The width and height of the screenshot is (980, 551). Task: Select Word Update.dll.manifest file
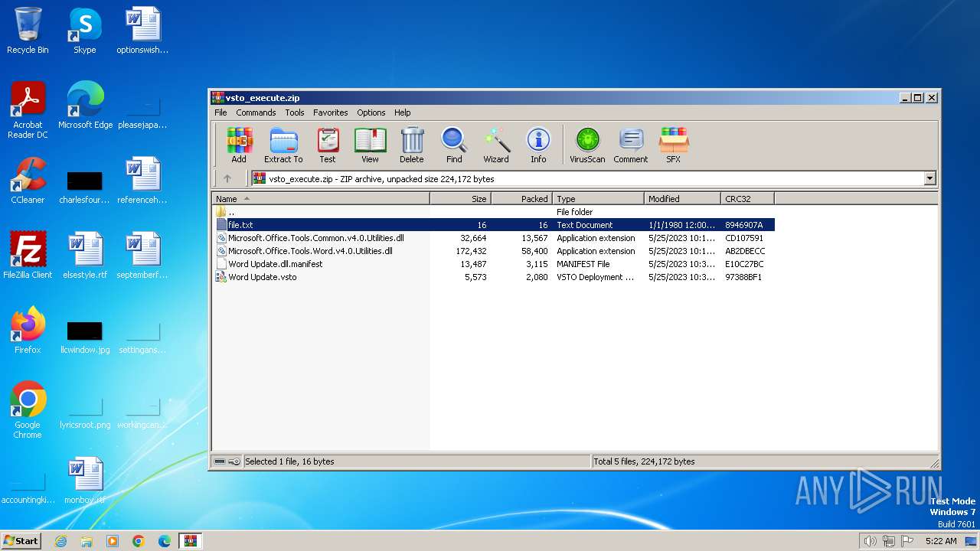point(493,264)
